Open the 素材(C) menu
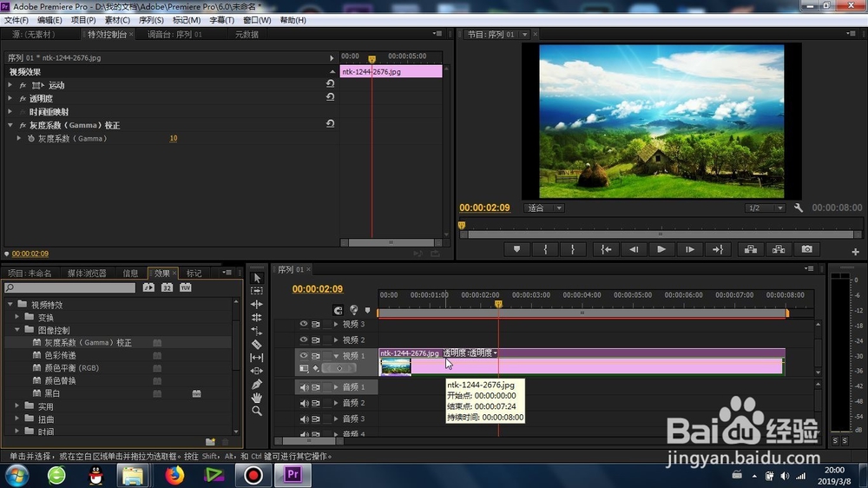The height and width of the screenshot is (488, 868). (117, 20)
